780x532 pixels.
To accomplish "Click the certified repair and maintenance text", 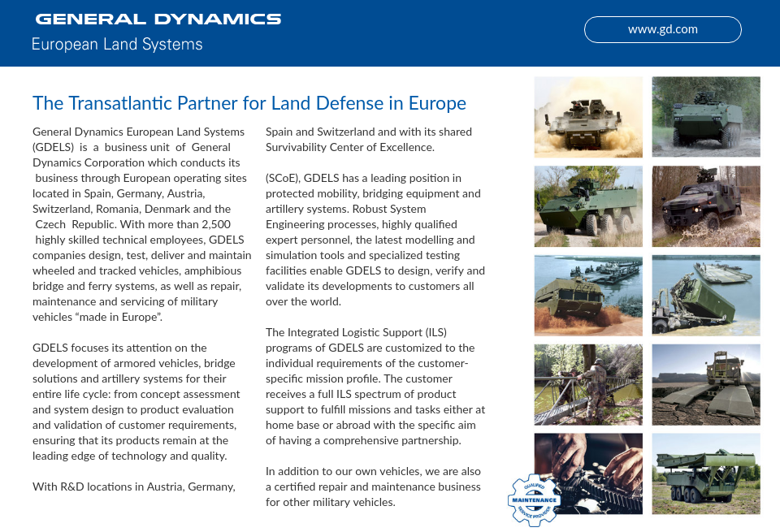I will 374,487.
